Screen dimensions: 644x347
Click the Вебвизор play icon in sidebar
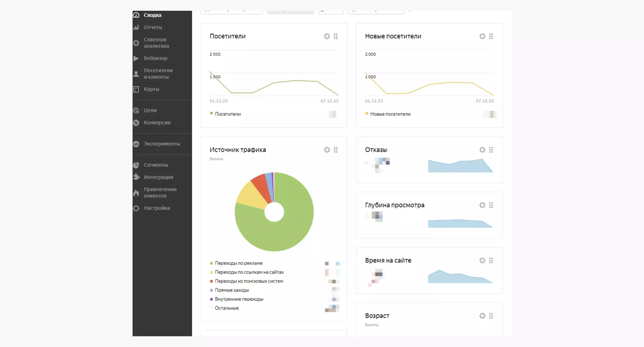tap(136, 58)
